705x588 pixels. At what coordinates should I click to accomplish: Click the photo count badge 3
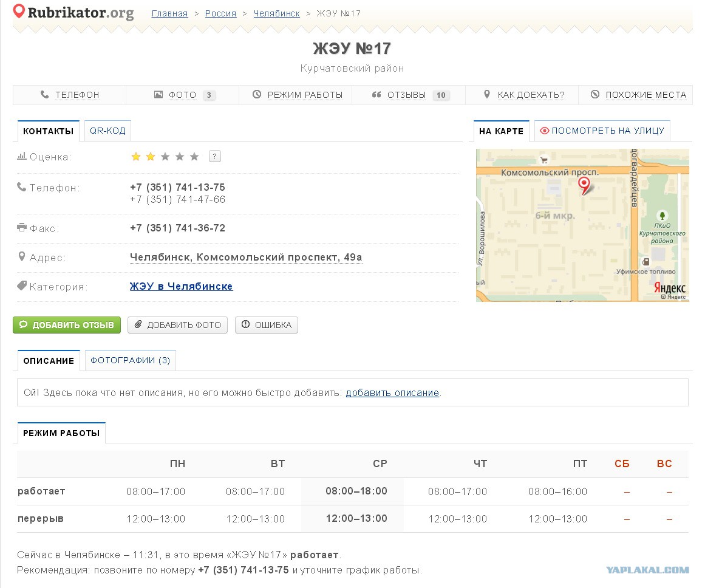[x=209, y=95]
